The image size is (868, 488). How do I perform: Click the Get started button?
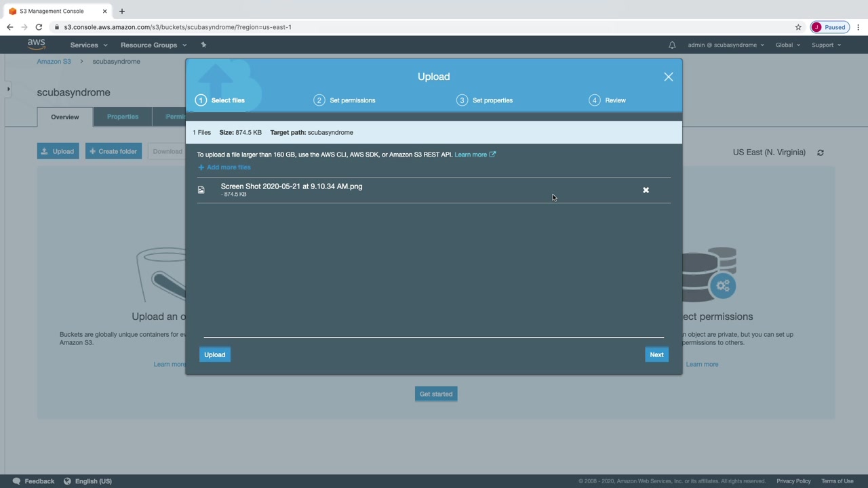(x=436, y=394)
